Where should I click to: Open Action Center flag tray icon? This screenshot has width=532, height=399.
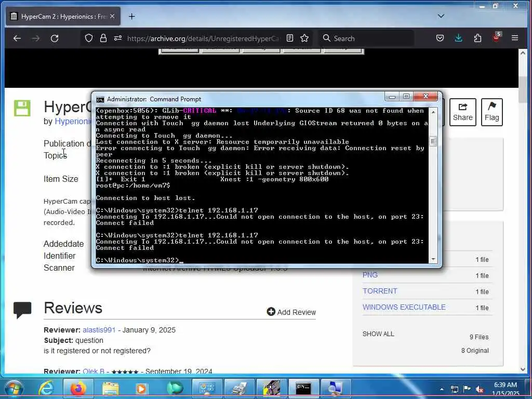(467, 389)
